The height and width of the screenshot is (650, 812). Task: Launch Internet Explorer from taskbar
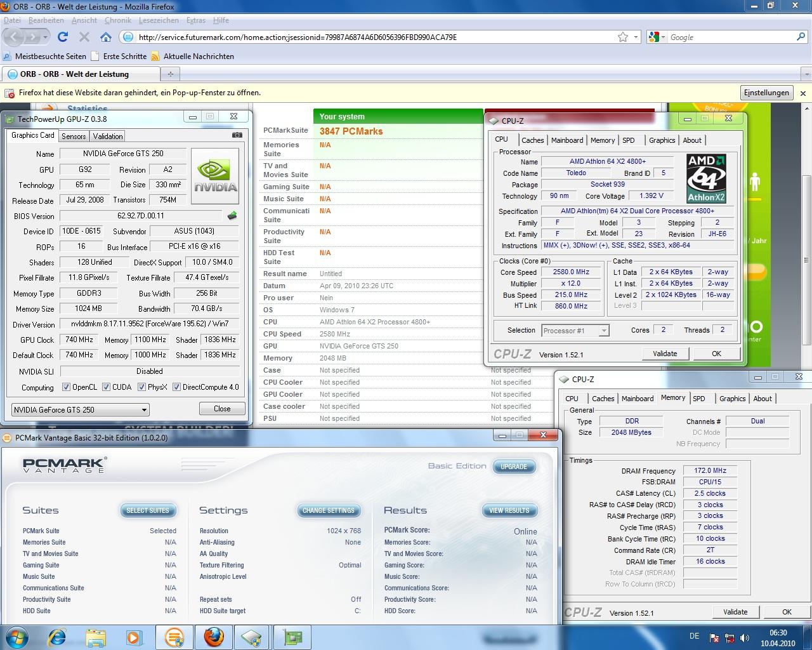57,637
